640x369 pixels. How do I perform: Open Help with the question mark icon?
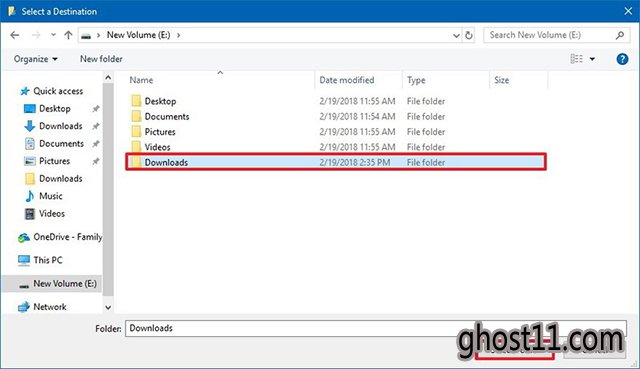[x=622, y=59]
